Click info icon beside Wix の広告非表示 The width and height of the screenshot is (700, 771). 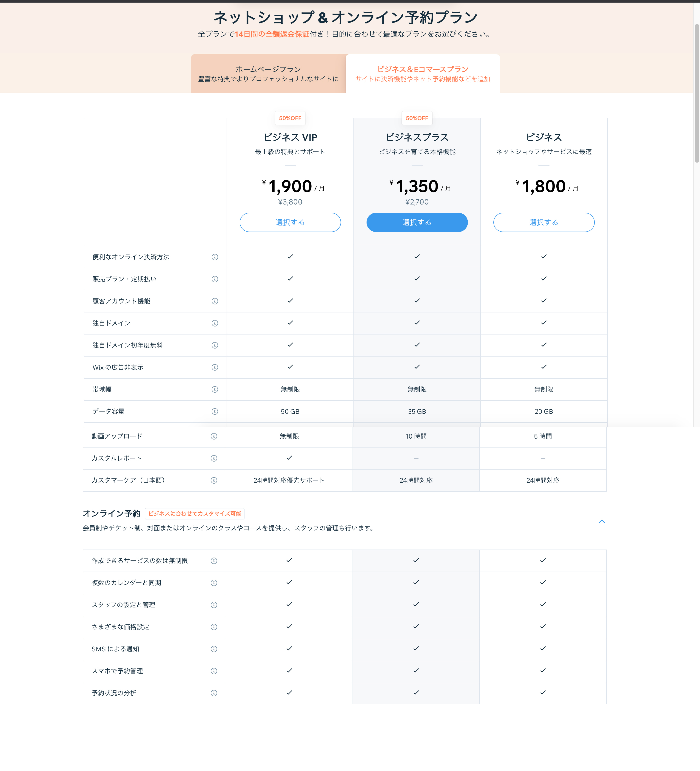click(215, 368)
